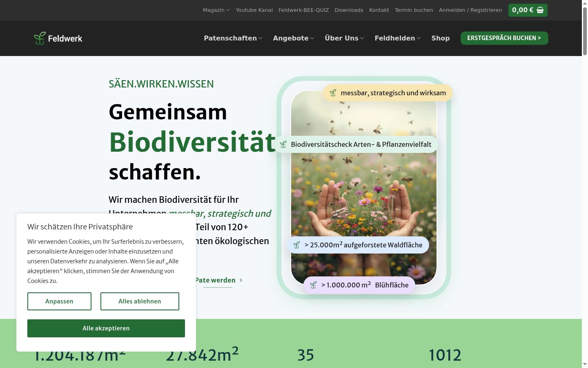Click the '35' statistic number
588x368 pixels.
pyautogui.click(x=305, y=355)
